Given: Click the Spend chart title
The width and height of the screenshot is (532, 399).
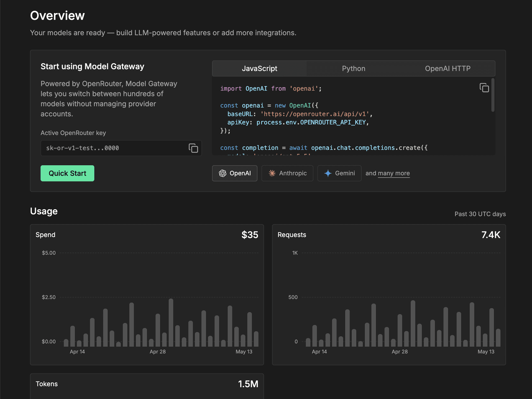Looking at the screenshot, I should (x=45, y=235).
